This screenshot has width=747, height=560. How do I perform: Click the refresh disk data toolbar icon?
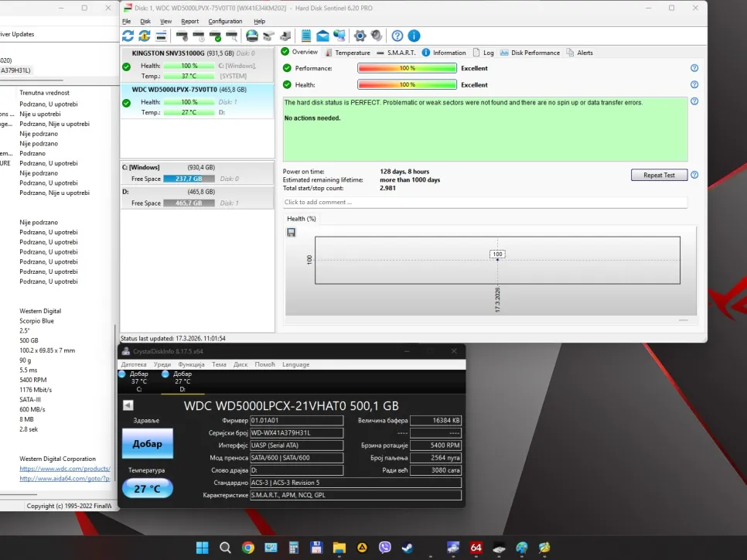pos(128,36)
